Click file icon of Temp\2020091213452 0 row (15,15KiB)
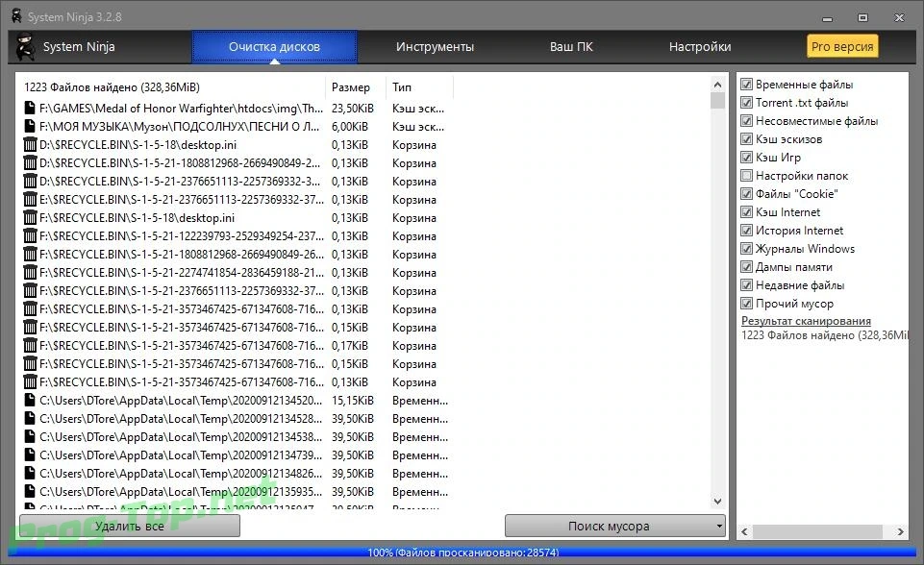Viewport: 924px width, 565px height. (x=30, y=400)
